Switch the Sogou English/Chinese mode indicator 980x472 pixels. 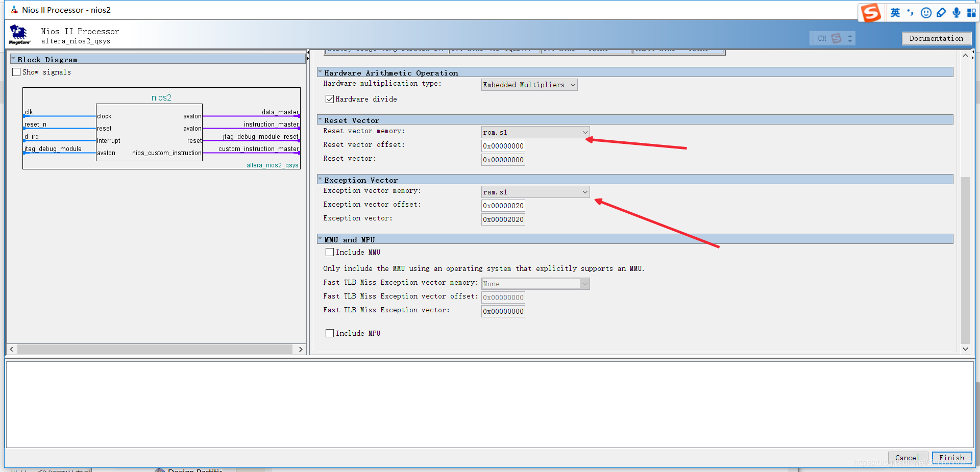point(895,13)
